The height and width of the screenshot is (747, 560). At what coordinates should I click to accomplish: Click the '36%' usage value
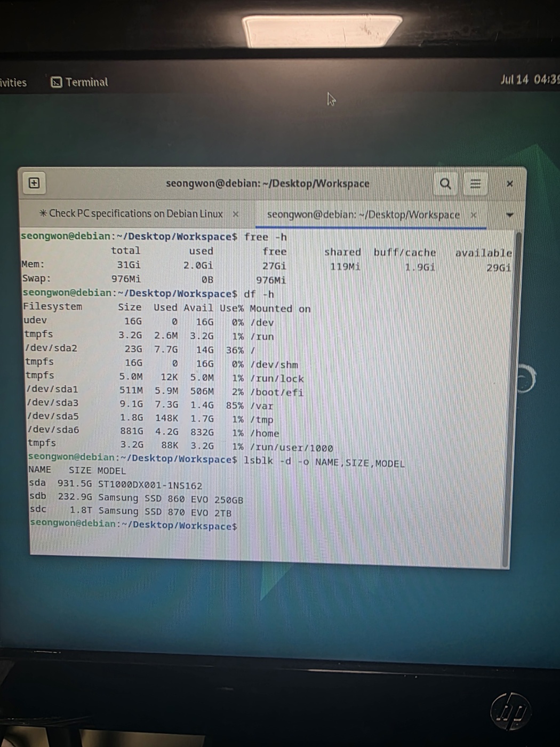pyautogui.click(x=235, y=350)
